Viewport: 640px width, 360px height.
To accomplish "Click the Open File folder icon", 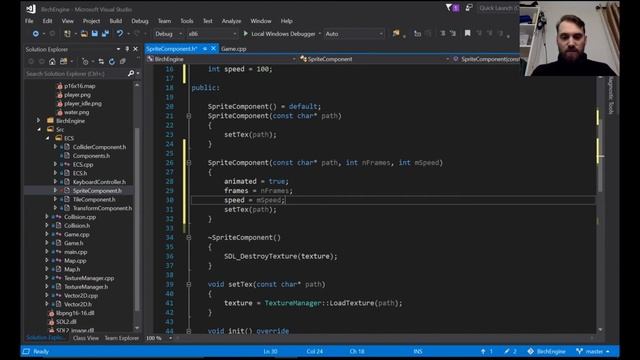I will coord(84,34).
